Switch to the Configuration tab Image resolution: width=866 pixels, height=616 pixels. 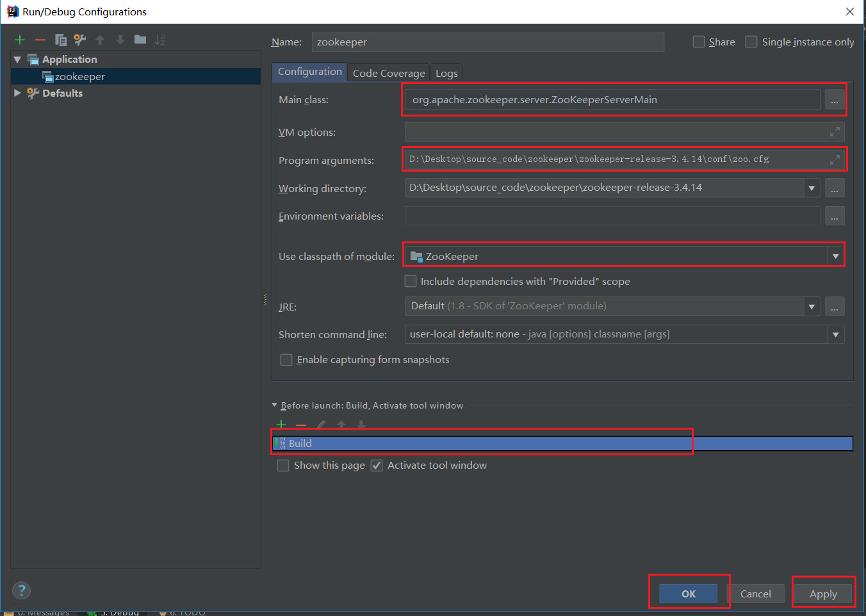tap(309, 72)
